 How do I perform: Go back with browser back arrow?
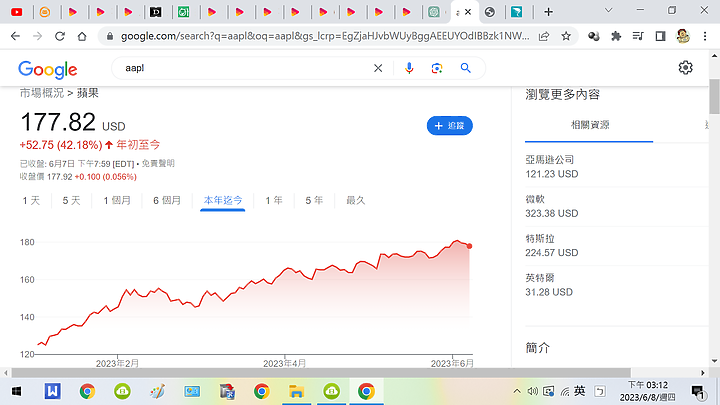(15, 36)
